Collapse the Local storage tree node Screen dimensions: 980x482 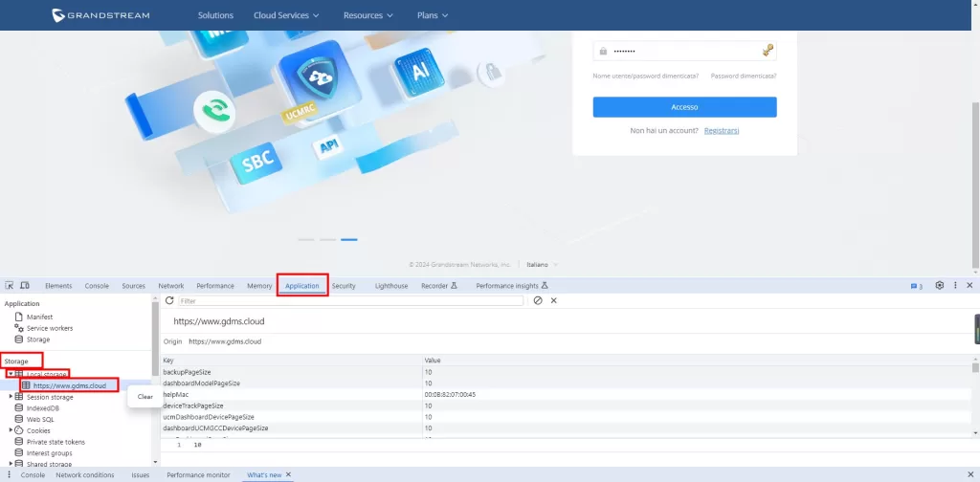coord(11,374)
